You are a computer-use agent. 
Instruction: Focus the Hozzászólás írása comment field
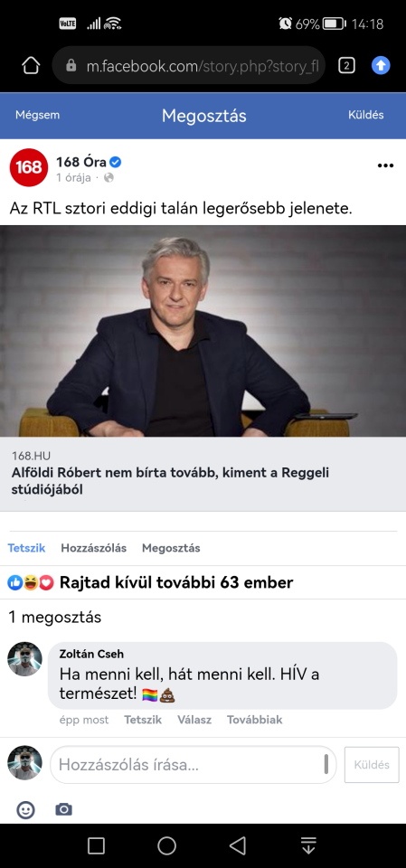[x=194, y=765]
